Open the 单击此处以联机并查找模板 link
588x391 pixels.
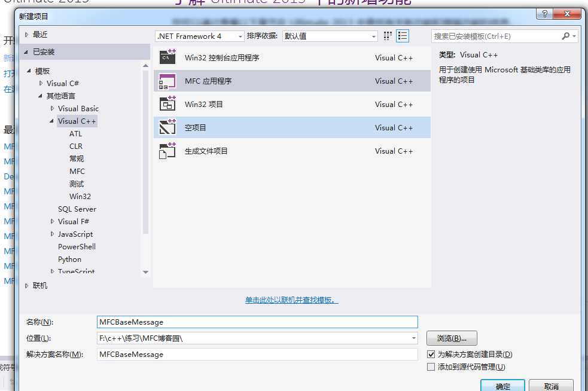pos(292,300)
